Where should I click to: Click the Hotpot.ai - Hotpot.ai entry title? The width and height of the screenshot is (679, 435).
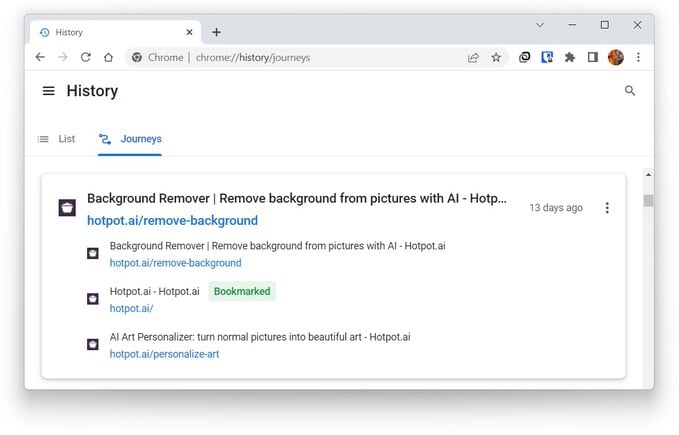pos(155,291)
